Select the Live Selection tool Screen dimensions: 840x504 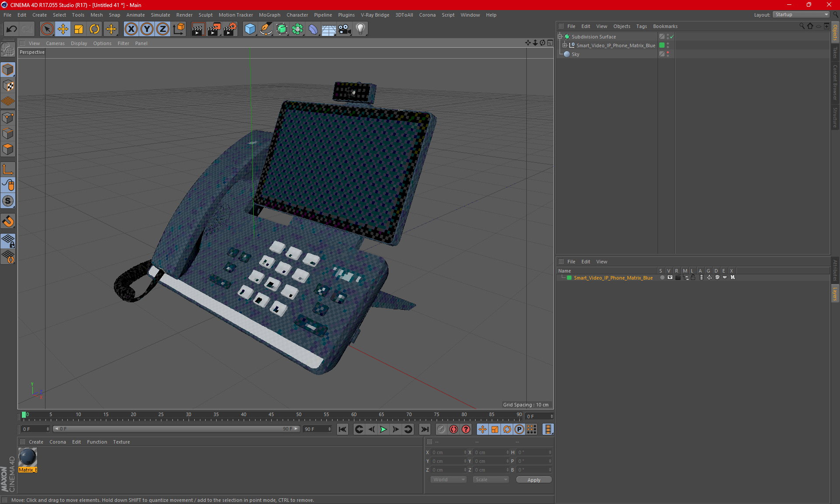point(47,29)
